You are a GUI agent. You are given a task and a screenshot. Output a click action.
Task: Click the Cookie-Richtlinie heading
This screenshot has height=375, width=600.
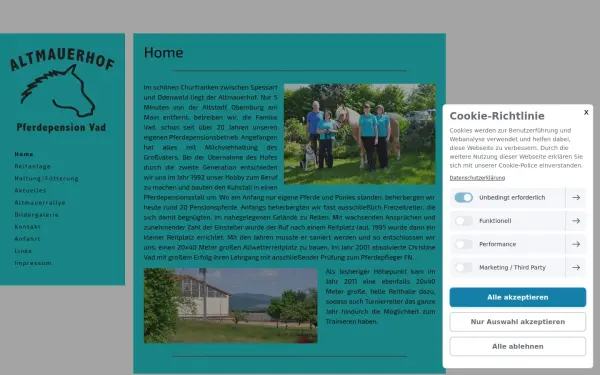[x=497, y=116]
